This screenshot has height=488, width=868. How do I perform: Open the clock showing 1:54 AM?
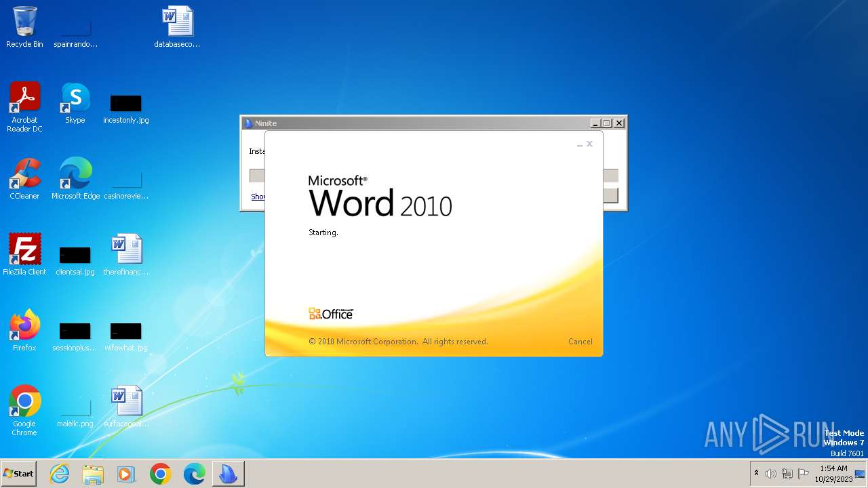[x=833, y=473]
